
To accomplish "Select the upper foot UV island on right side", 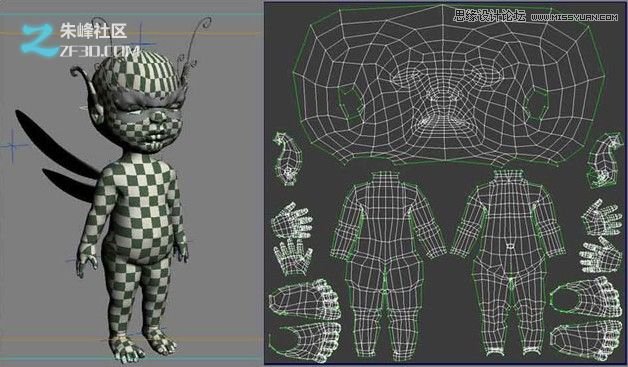I will coord(586,297).
